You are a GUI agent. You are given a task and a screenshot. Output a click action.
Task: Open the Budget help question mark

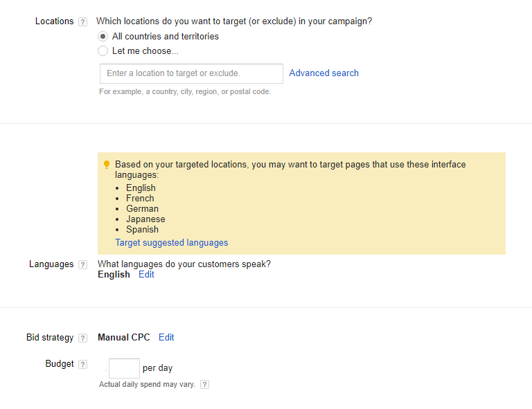pyautogui.click(x=82, y=364)
